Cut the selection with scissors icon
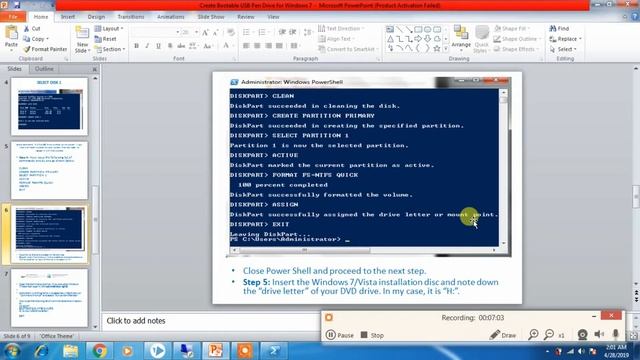Viewport: 640px width, 360px height. [x=32, y=29]
